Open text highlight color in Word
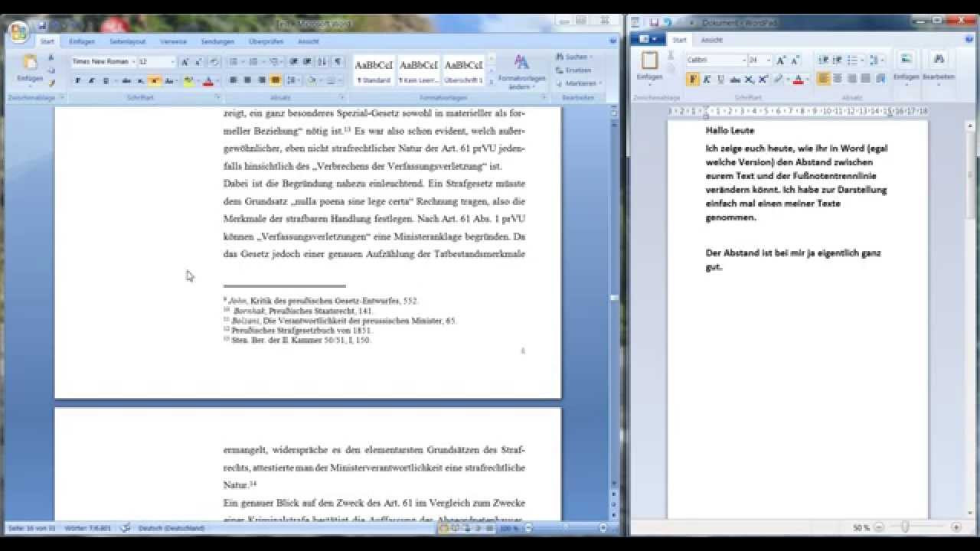Image resolution: width=980 pixels, height=551 pixels. [188, 80]
